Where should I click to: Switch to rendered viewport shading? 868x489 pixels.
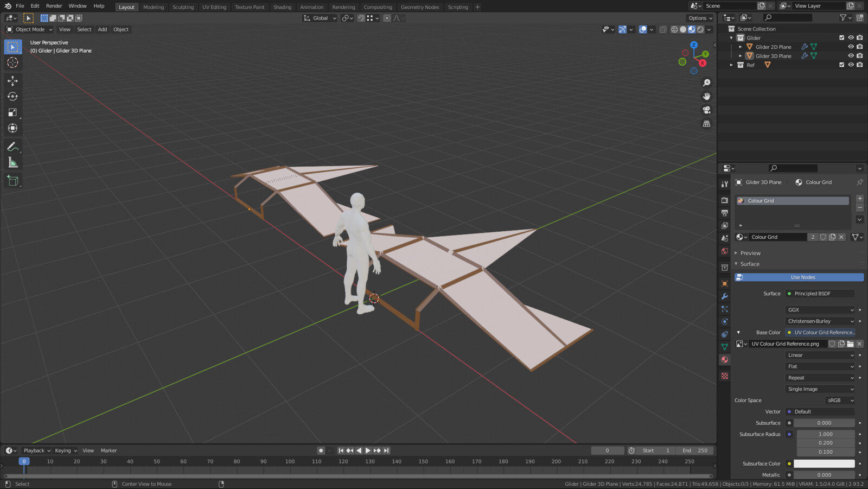[700, 30]
